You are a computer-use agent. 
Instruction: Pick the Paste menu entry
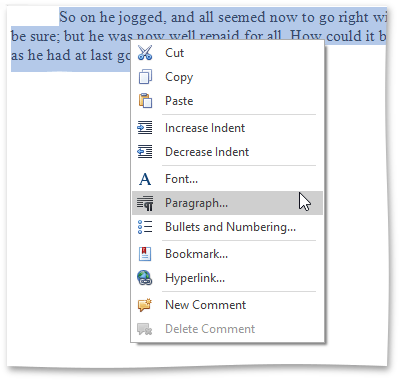point(227,101)
